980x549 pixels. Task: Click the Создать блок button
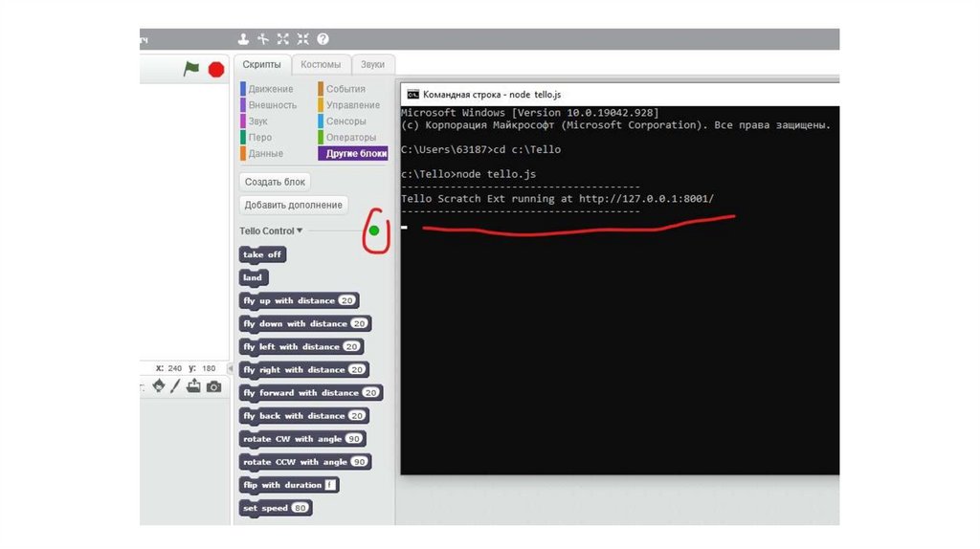click(275, 182)
